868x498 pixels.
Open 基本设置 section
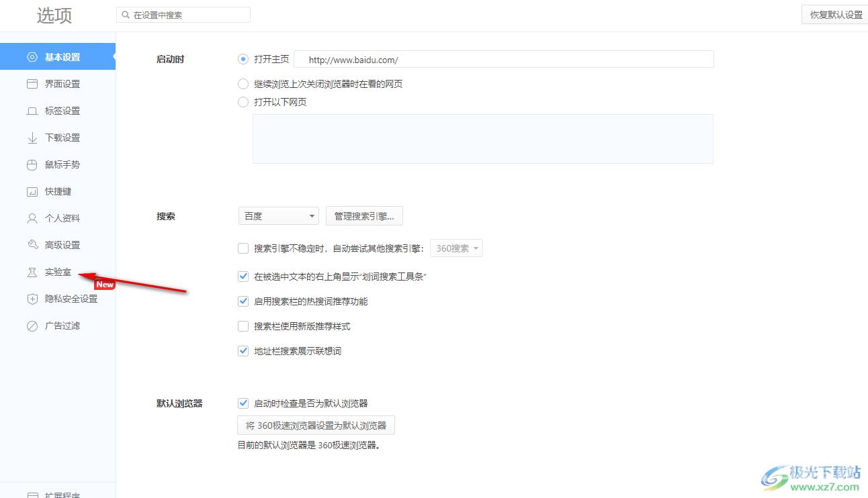tap(58, 57)
